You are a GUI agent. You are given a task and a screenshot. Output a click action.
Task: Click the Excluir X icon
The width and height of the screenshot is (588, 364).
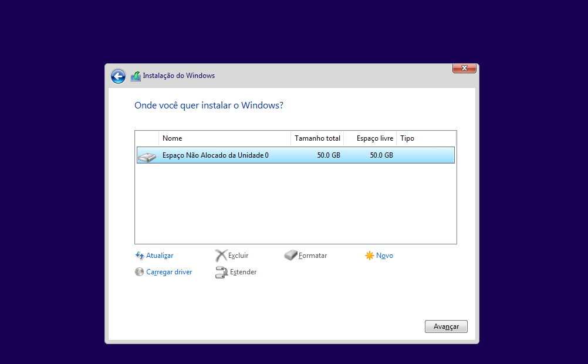click(x=221, y=256)
